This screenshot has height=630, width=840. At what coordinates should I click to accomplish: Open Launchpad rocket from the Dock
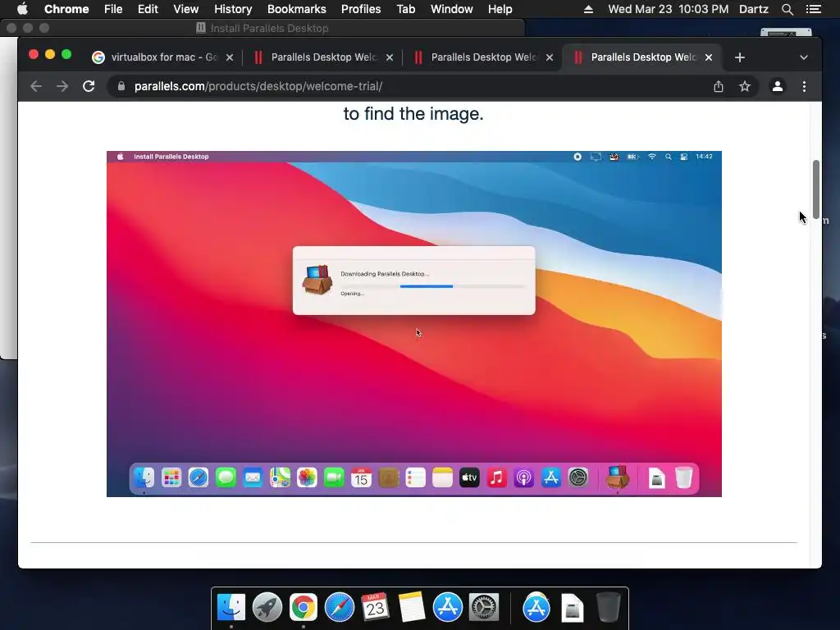click(267, 608)
